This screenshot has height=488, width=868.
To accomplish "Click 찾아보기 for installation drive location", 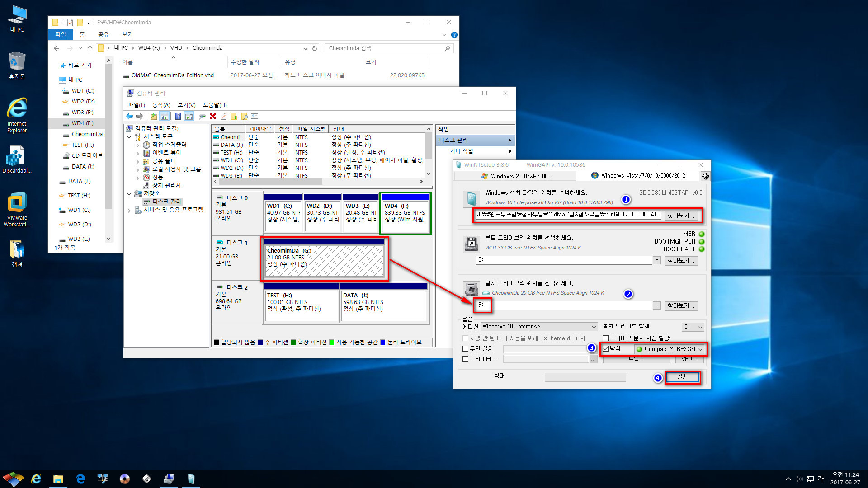I will click(681, 306).
